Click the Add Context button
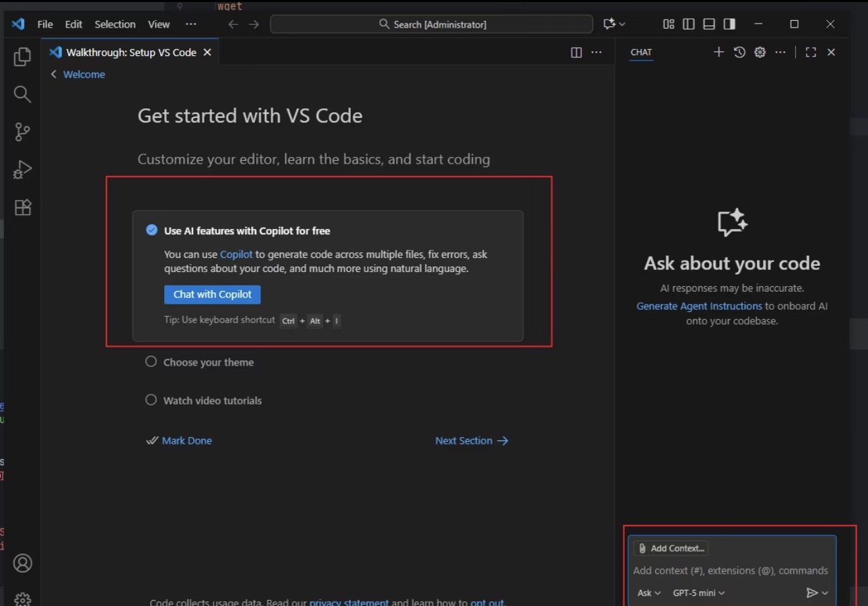This screenshot has width=868, height=606. (671, 548)
